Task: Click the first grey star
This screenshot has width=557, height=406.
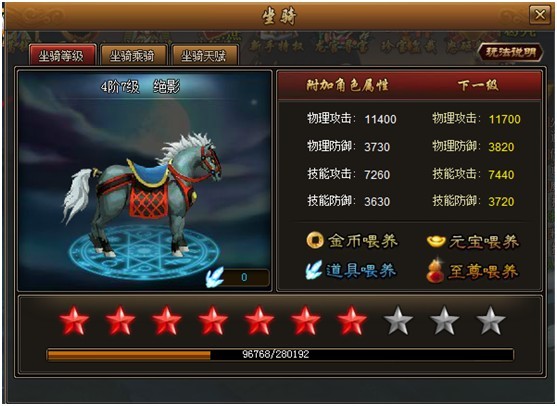Action: pyautogui.click(x=398, y=321)
